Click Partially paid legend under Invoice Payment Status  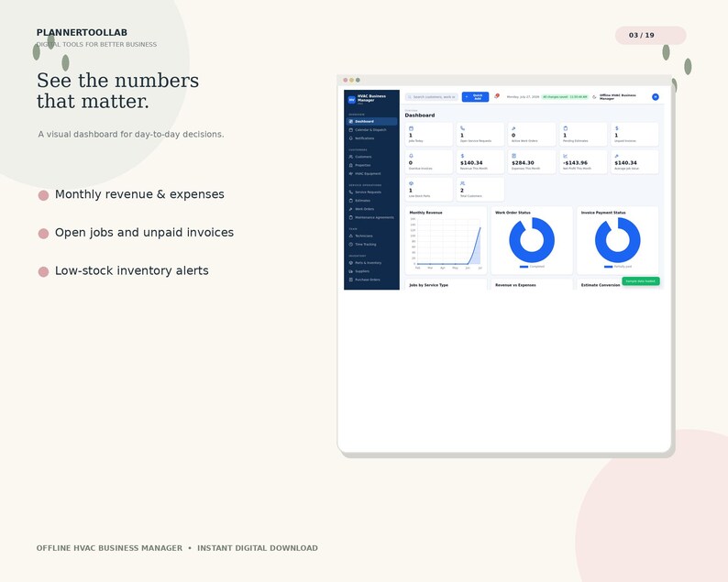click(618, 267)
